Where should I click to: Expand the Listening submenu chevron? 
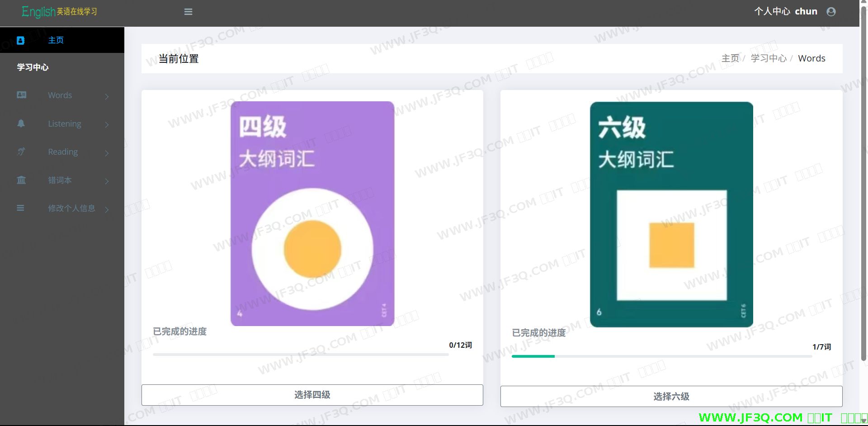[107, 124]
